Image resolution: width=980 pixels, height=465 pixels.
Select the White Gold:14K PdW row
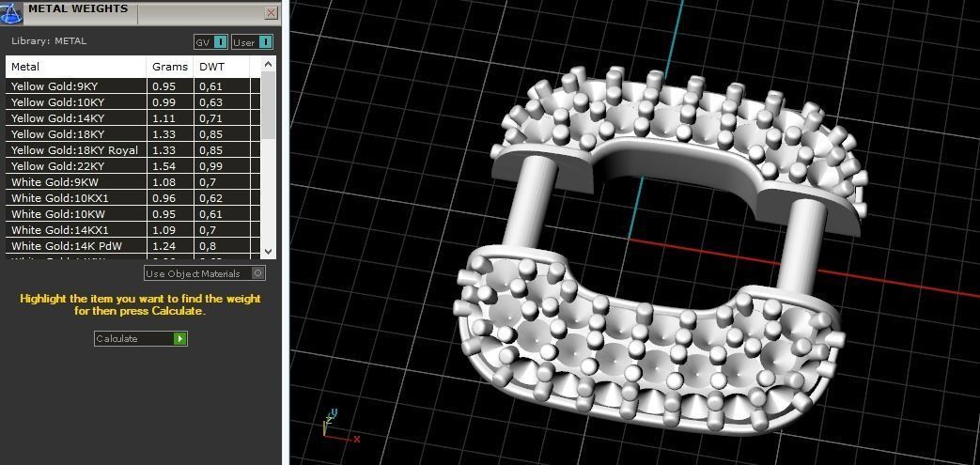(x=132, y=246)
